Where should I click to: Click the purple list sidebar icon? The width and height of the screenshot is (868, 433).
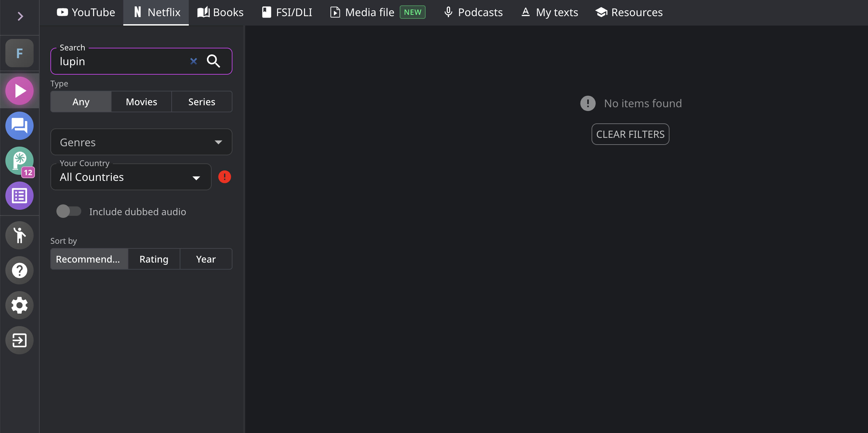pyautogui.click(x=19, y=196)
